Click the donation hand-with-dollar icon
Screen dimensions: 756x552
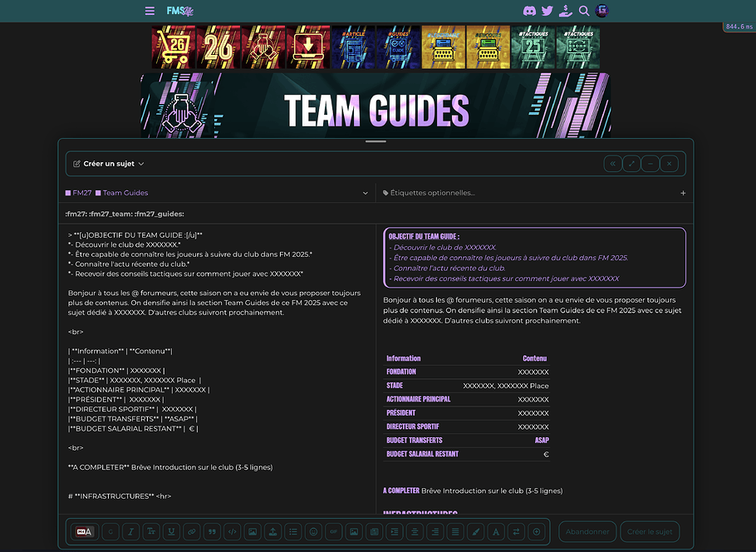tap(566, 11)
